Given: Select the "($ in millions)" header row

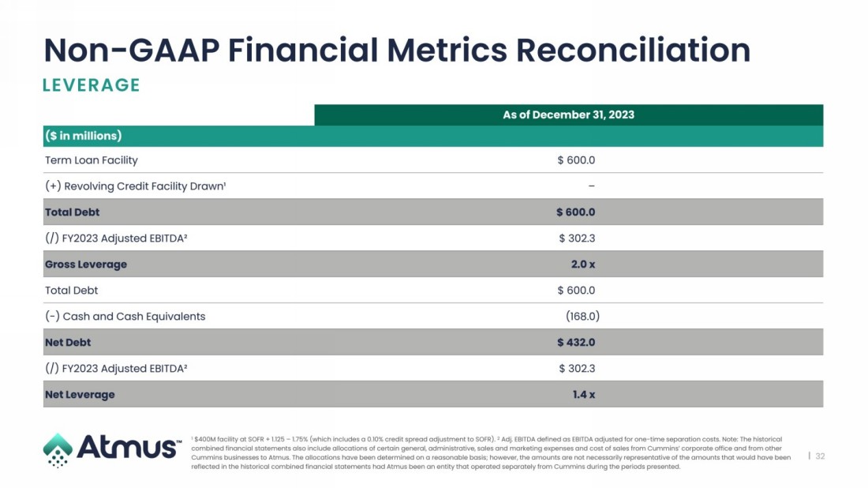Looking at the screenshot, I should click(83, 136).
